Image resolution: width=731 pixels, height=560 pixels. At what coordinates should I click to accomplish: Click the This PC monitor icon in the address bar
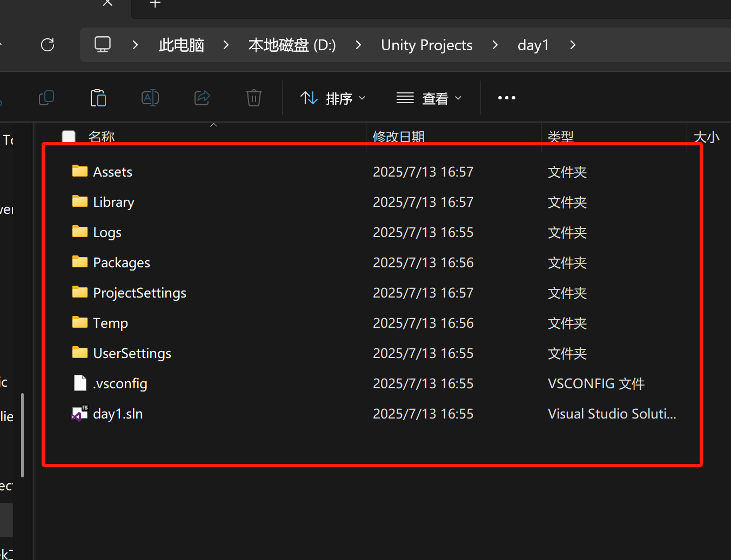102,45
